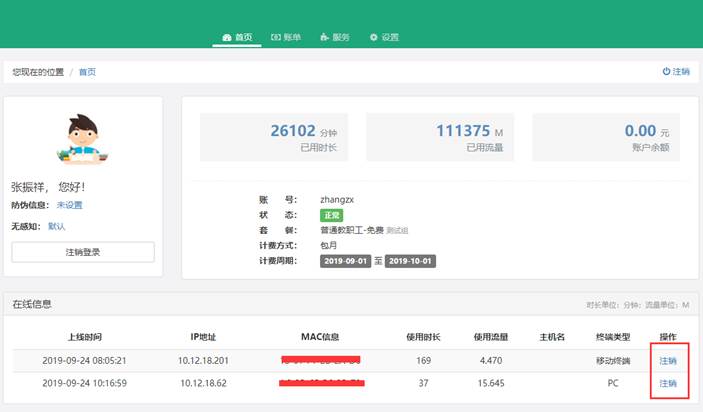
Task: Click the 使用流量 column header
Action: pos(491,337)
